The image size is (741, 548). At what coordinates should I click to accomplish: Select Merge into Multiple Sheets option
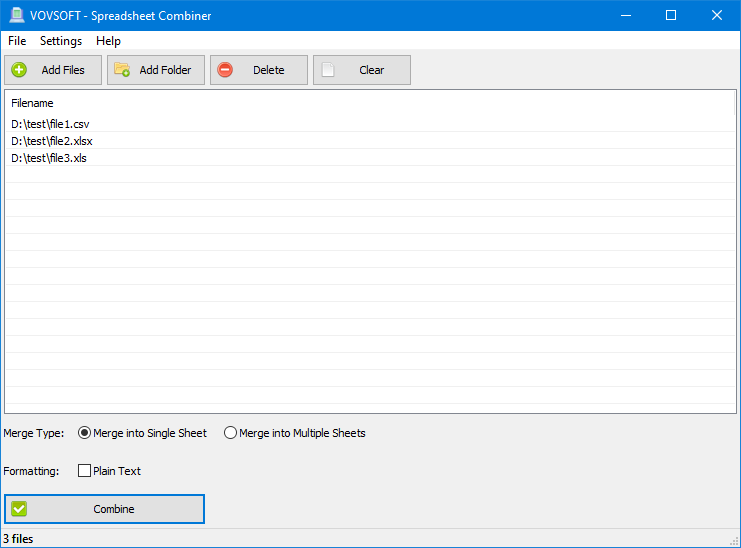[x=231, y=433]
